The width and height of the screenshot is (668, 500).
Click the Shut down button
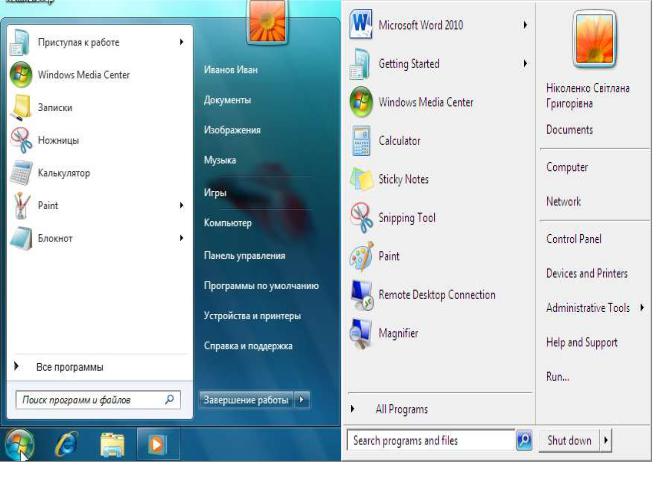coord(569,440)
